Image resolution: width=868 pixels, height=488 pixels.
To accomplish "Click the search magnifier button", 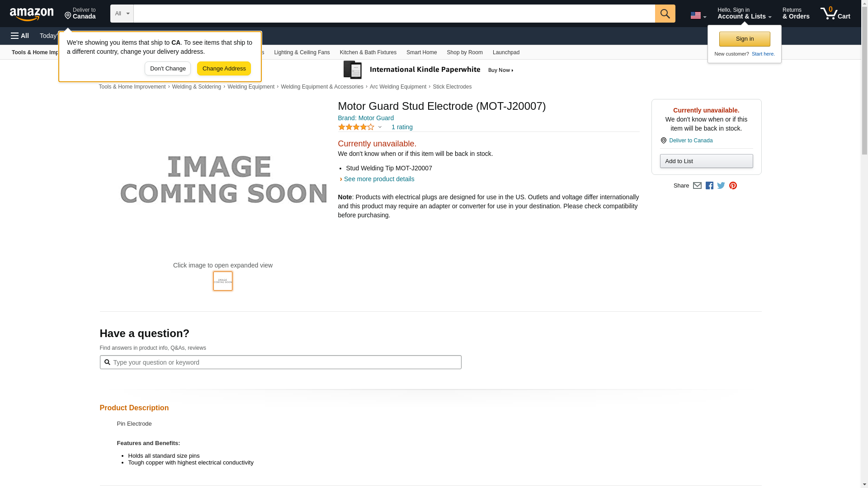I will 665,14.
